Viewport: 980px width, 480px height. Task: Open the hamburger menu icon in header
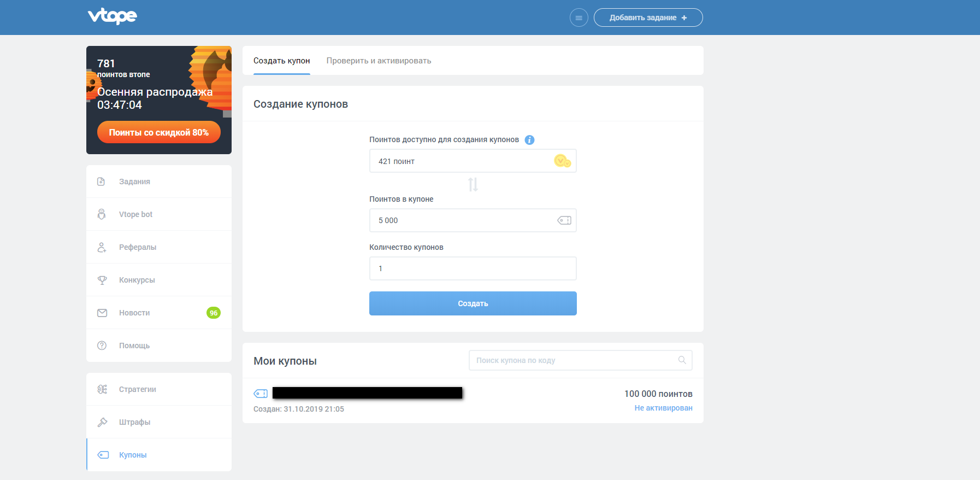[578, 17]
